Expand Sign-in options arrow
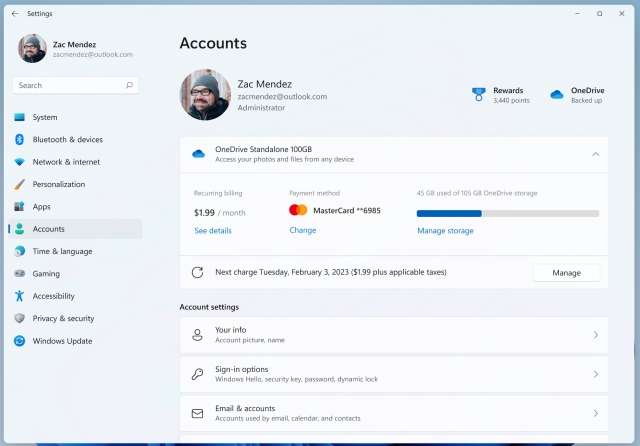The height and width of the screenshot is (446, 640). [596, 374]
